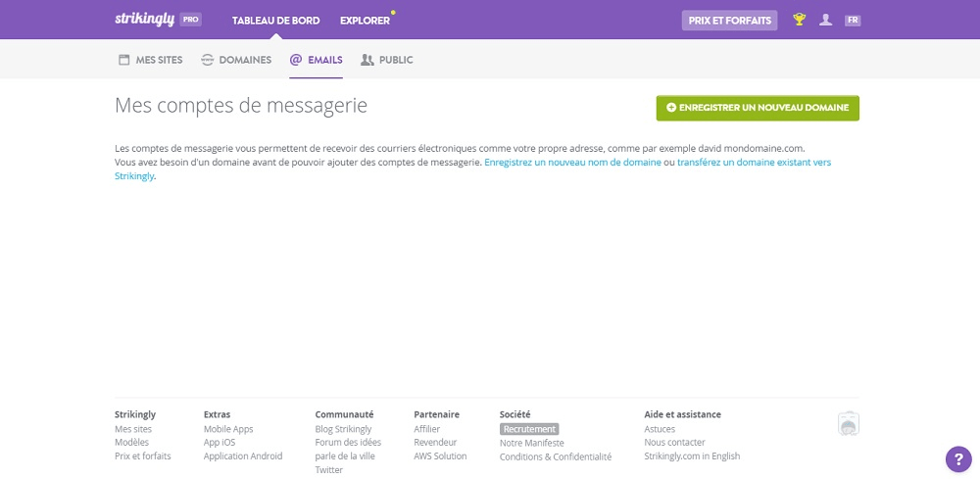Viewport: 980px width, 479px height.
Task: Open Mes sites footer link
Action: [133, 429]
